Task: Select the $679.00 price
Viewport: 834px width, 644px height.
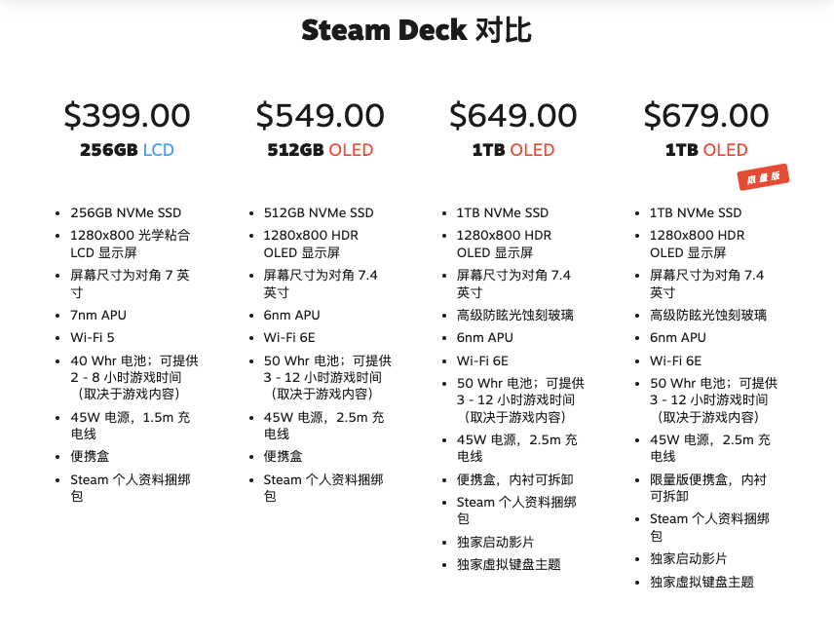Action: (705, 116)
